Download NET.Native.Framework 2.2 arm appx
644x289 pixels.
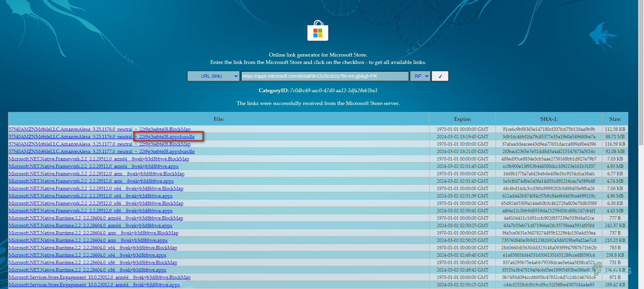(91, 181)
